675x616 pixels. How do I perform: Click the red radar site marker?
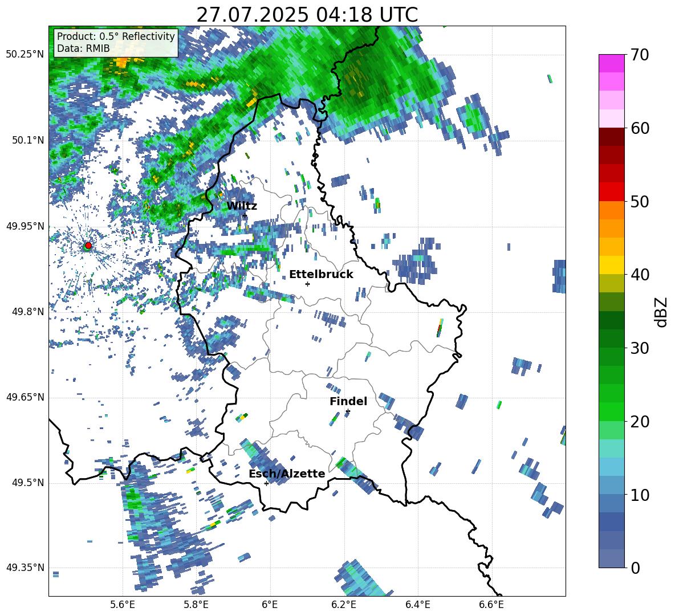click(88, 245)
